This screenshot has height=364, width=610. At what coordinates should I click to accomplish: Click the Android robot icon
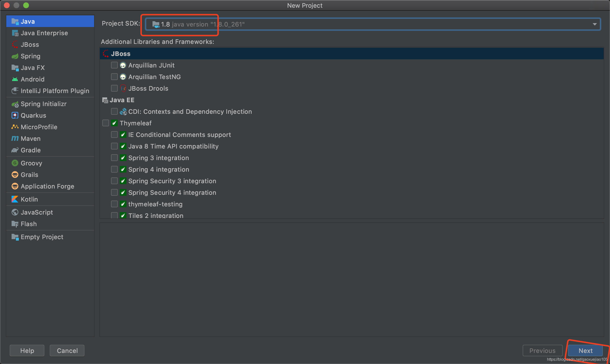tap(15, 79)
